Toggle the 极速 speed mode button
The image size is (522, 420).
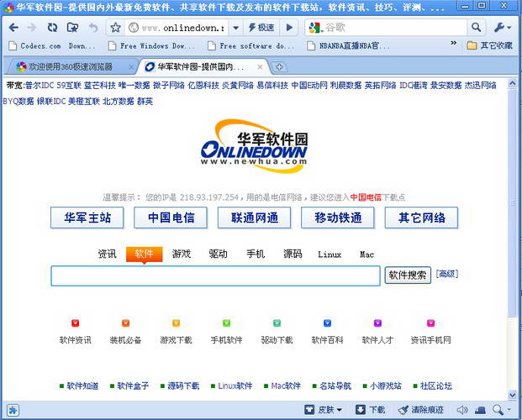coord(261,28)
